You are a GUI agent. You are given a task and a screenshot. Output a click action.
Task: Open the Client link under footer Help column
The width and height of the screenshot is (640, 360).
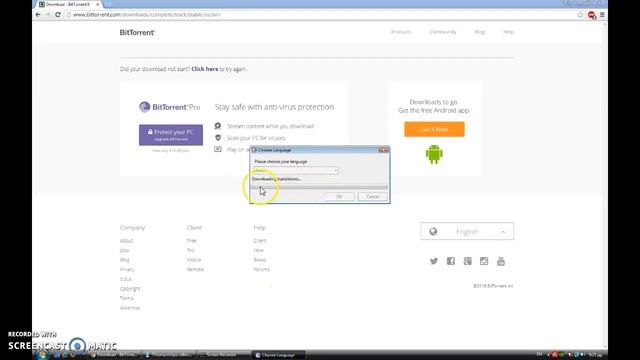[260, 241]
